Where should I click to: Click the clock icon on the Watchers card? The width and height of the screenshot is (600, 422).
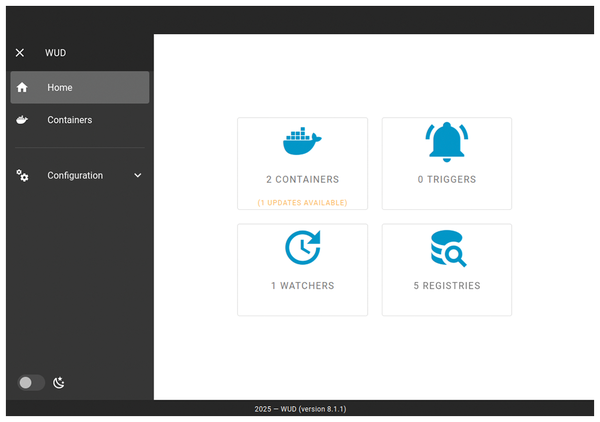[x=302, y=248]
